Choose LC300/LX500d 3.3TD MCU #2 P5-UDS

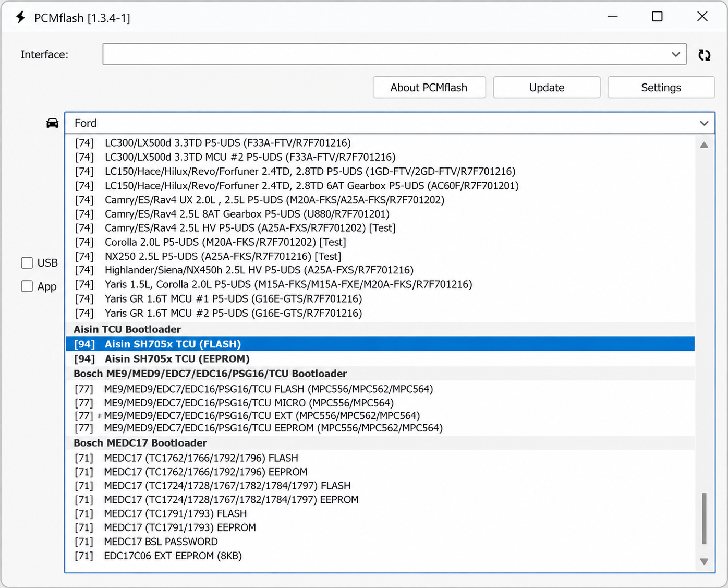380,157
